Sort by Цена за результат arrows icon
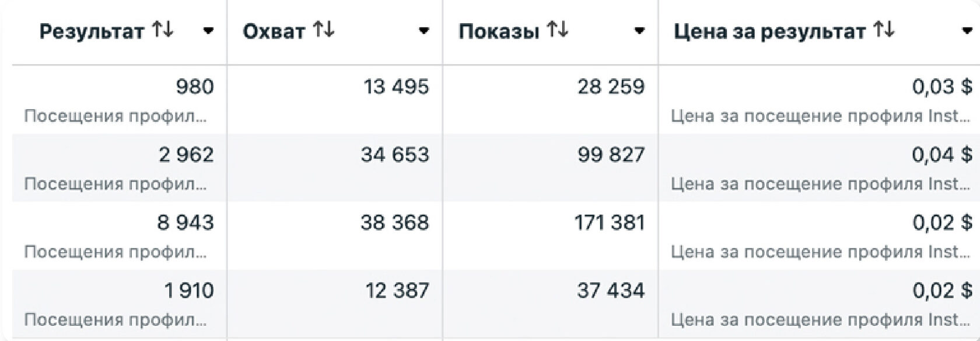Image resolution: width=980 pixels, height=341 pixels. pyautogui.click(x=884, y=30)
